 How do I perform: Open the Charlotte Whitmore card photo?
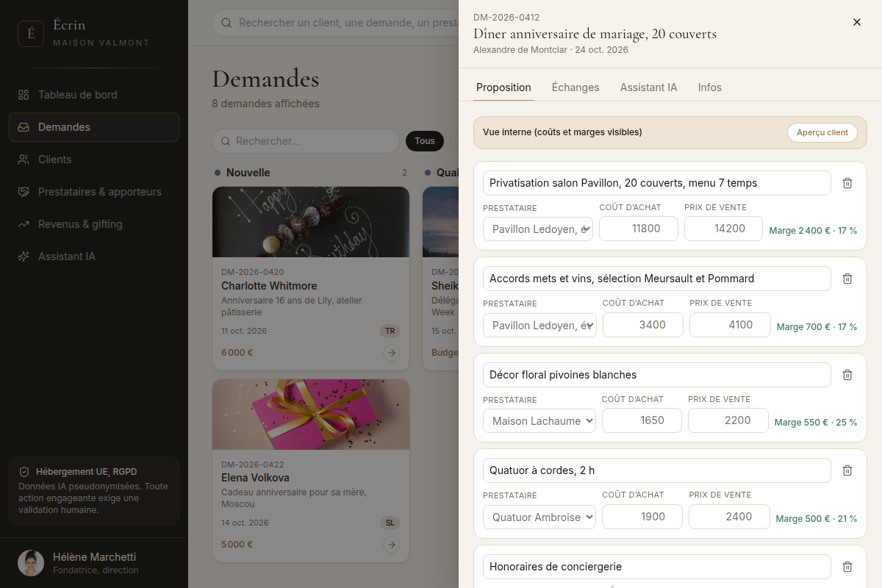(311, 222)
